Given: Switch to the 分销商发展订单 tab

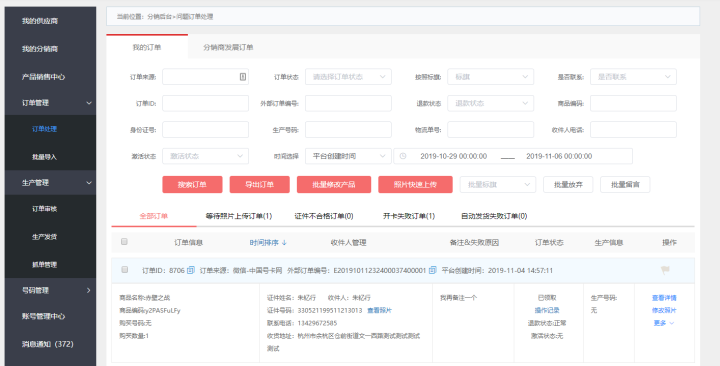Looking at the screenshot, I should click(x=228, y=47).
